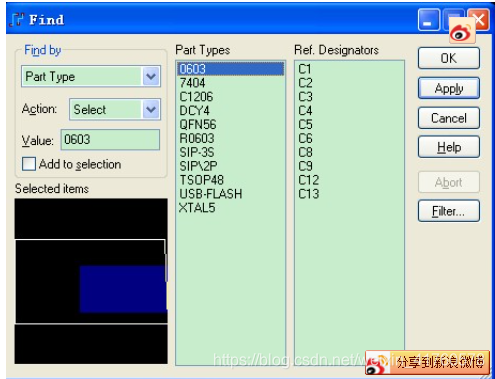The width and height of the screenshot is (495, 379).
Task: Expand the Action Select dropdown
Action: click(x=151, y=109)
